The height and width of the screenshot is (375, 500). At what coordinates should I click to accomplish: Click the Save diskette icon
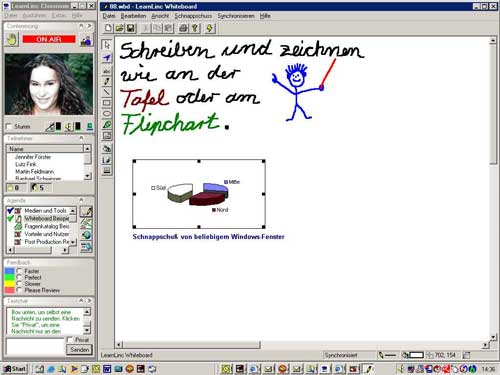click(x=131, y=28)
